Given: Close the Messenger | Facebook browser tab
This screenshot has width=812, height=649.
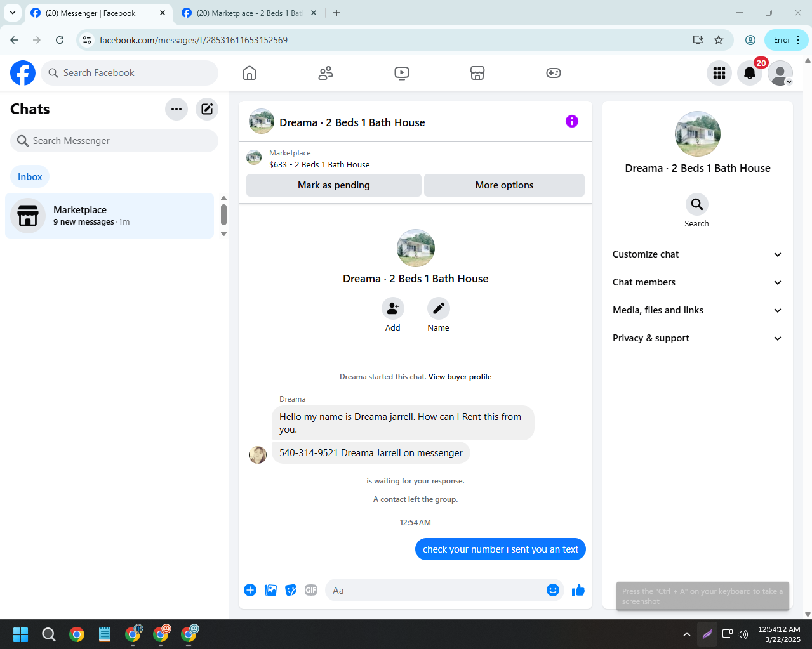Looking at the screenshot, I should (163, 13).
